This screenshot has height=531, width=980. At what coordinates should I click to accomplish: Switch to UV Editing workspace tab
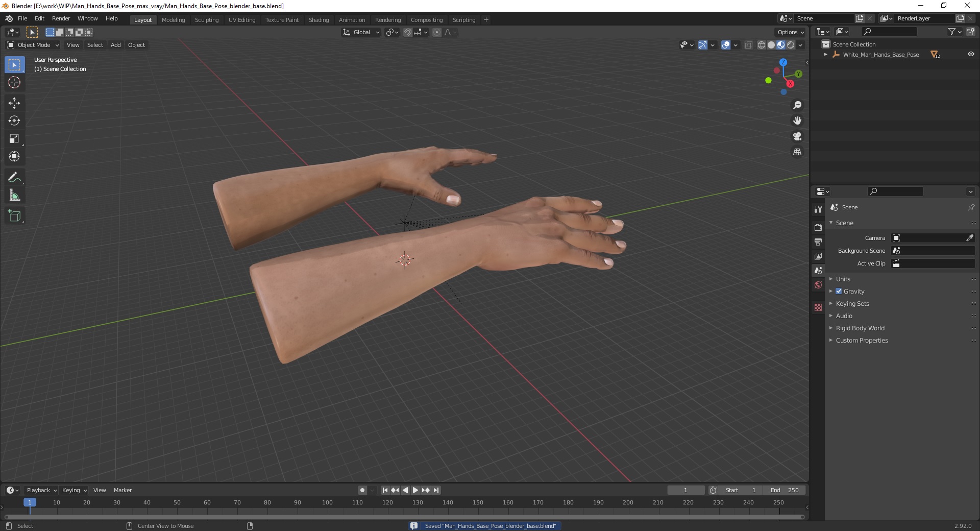[x=242, y=20]
